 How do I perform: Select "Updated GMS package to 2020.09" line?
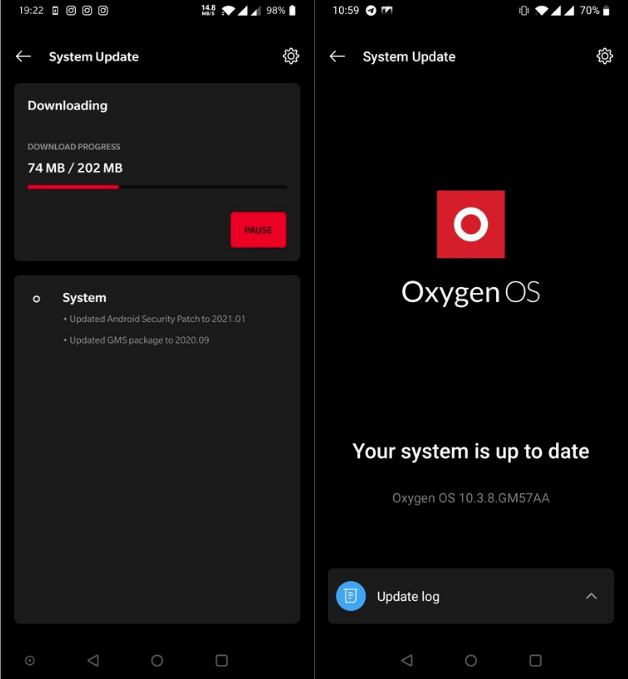tap(136, 340)
